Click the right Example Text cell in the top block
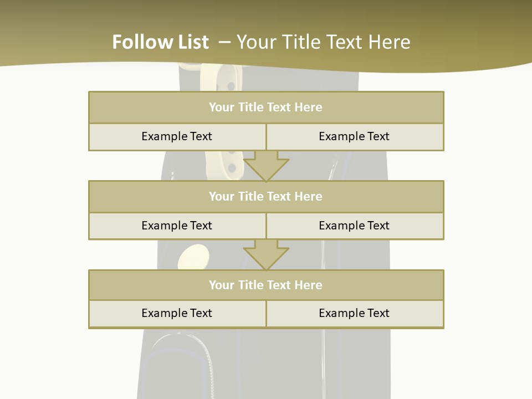The image size is (532, 399). (354, 137)
